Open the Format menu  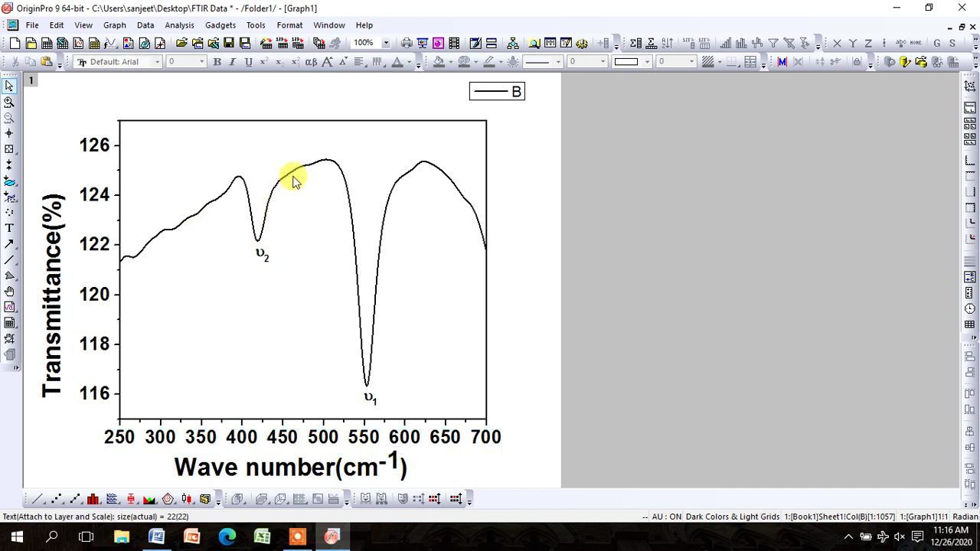point(289,25)
